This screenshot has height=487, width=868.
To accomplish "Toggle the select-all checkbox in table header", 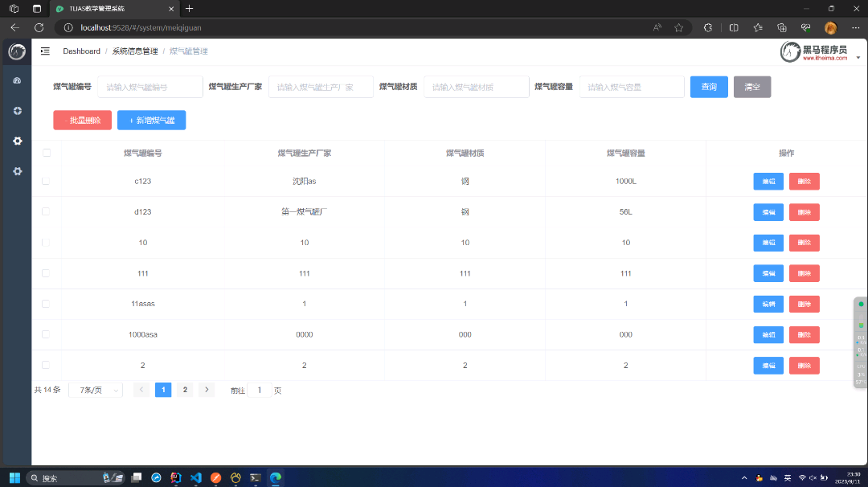I will [x=46, y=153].
